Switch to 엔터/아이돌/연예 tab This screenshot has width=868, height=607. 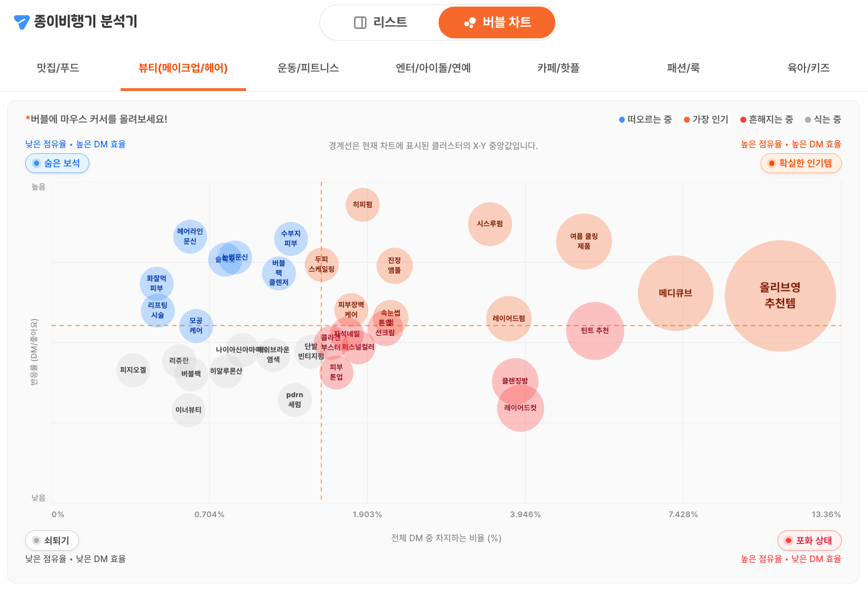pyautogui.click(x=433, y=68)
